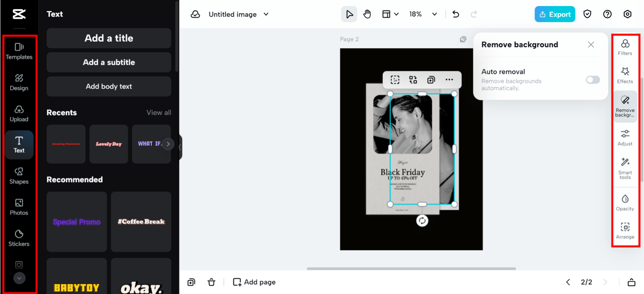Open the settings hexagon icon
This screenshot has width=644, height=294.
tap(627, 14)
